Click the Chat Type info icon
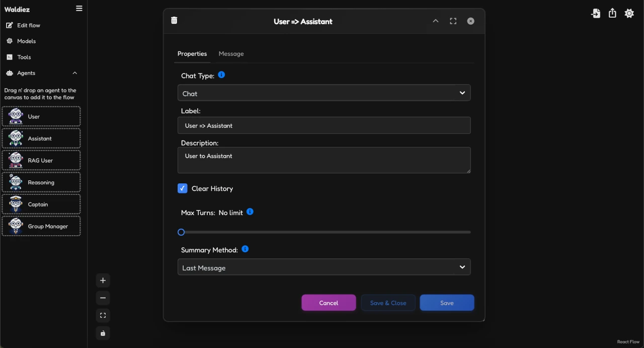This screenshot has width=644, height=348. point(221,75)
